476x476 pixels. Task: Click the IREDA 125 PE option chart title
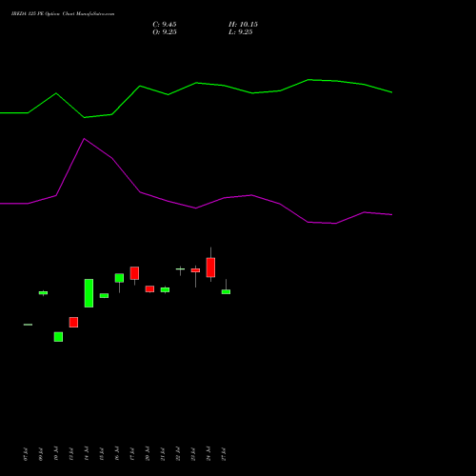click(x=63, y=14)
